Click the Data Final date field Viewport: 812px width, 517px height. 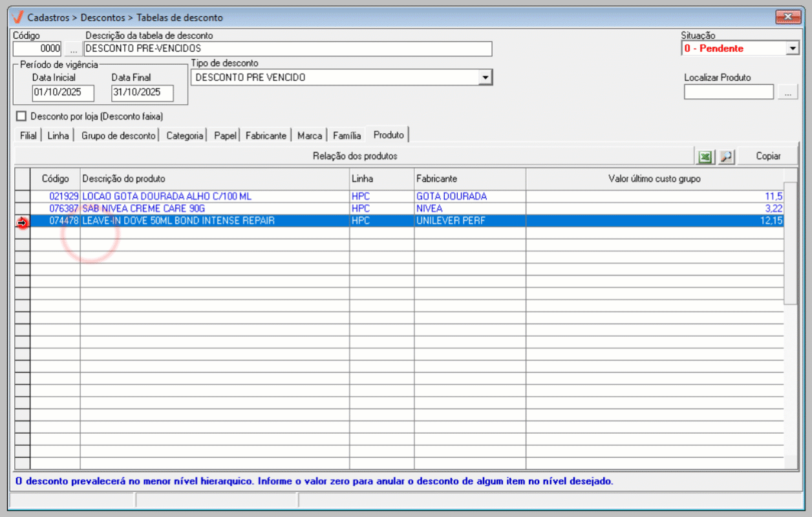click(142, 92)
